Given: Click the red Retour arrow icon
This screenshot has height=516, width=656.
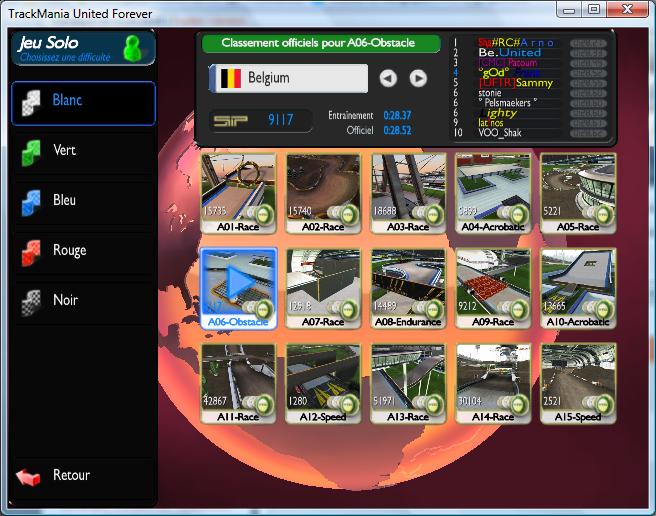Looking at the screenshot, I should tap(29, 477).
